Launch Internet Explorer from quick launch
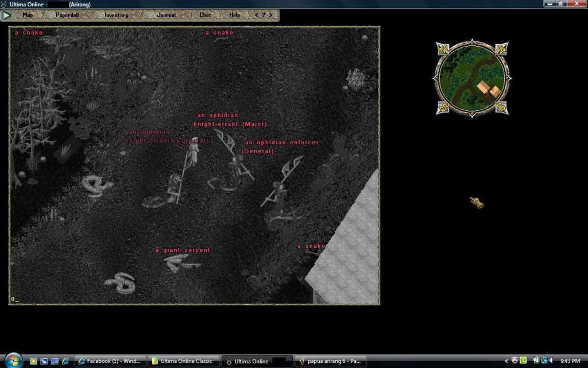 click(x=65, y=361)
